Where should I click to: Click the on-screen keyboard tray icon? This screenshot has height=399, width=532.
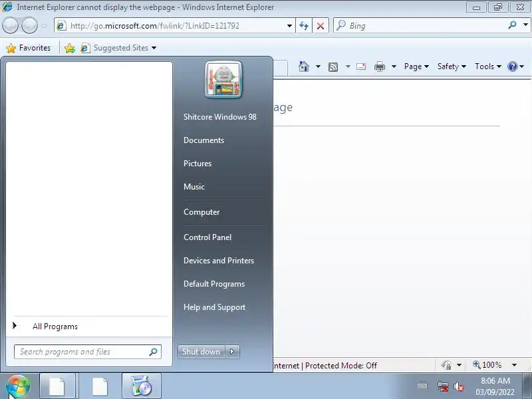click(422, 386)
